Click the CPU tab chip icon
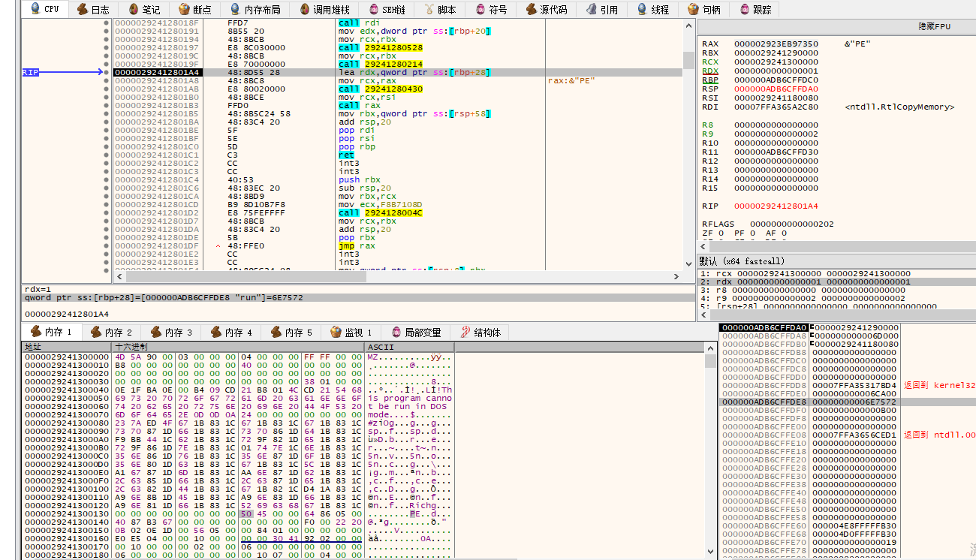 (34, 9)
